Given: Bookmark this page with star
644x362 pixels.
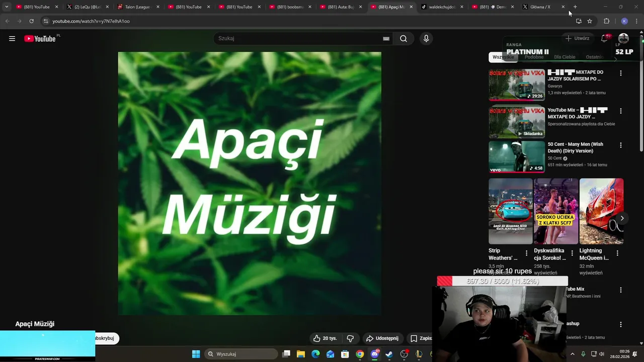Looking at the screenshot, I should click(x=590, y=21).
